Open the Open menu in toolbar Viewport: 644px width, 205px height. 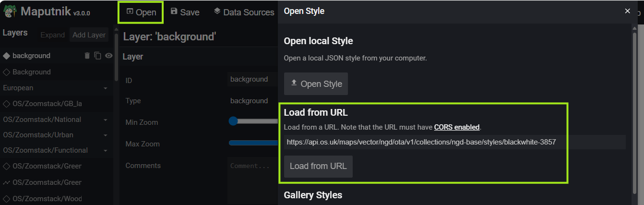pos(141,12)
